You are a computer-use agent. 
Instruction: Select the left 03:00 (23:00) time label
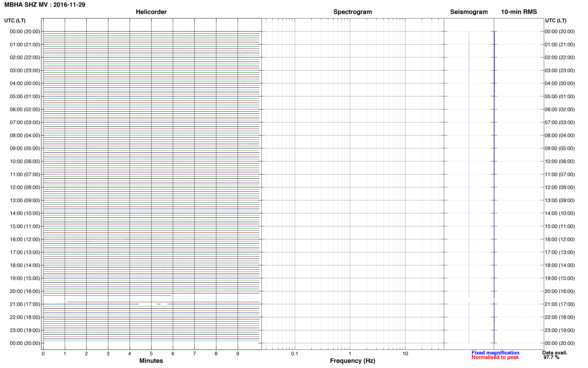[25, 71]
